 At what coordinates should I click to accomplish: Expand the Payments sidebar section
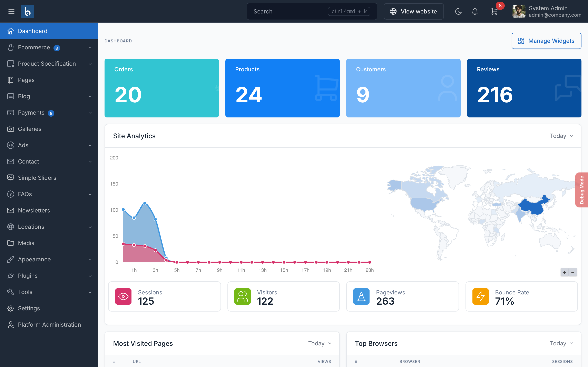tap(31, 113)
